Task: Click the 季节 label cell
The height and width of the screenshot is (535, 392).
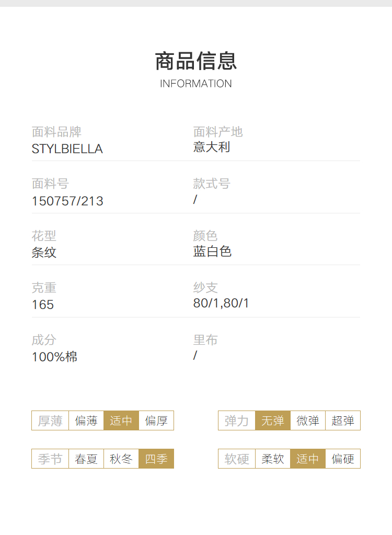Action: pos(50,459)
